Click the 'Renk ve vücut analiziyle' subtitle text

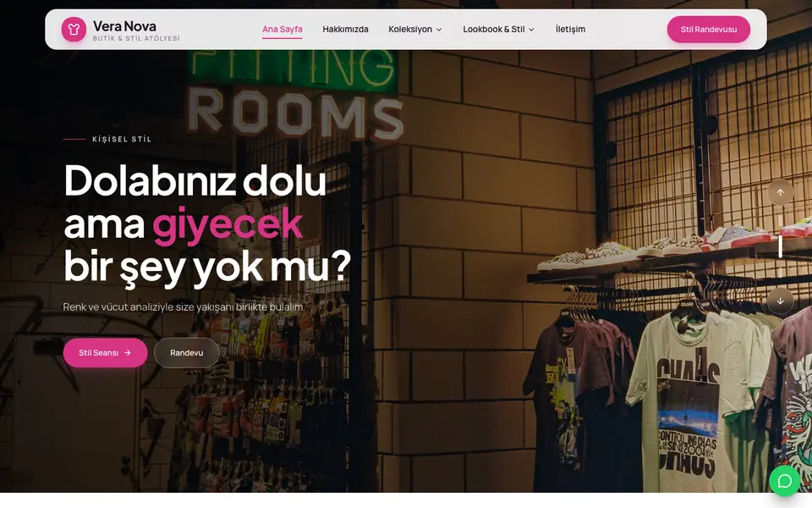point(184,306)
